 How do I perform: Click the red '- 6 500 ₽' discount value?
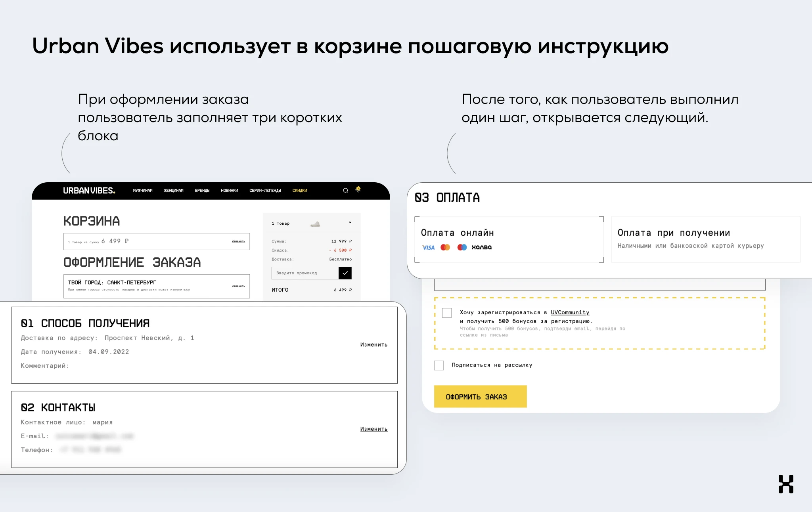coord(341,250)
